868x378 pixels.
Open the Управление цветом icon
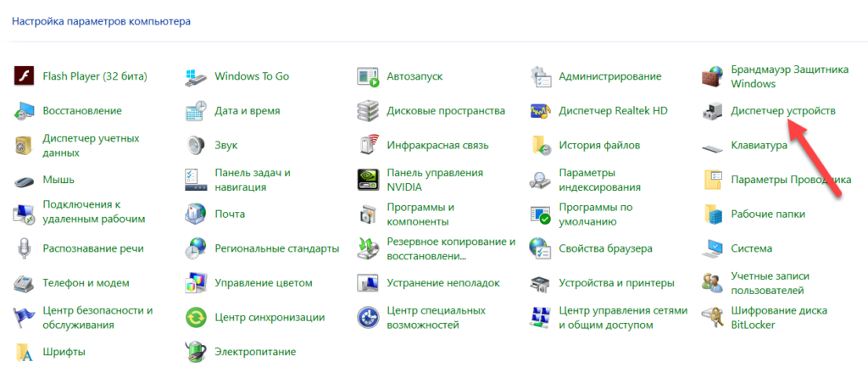click(x=194, y=283)
